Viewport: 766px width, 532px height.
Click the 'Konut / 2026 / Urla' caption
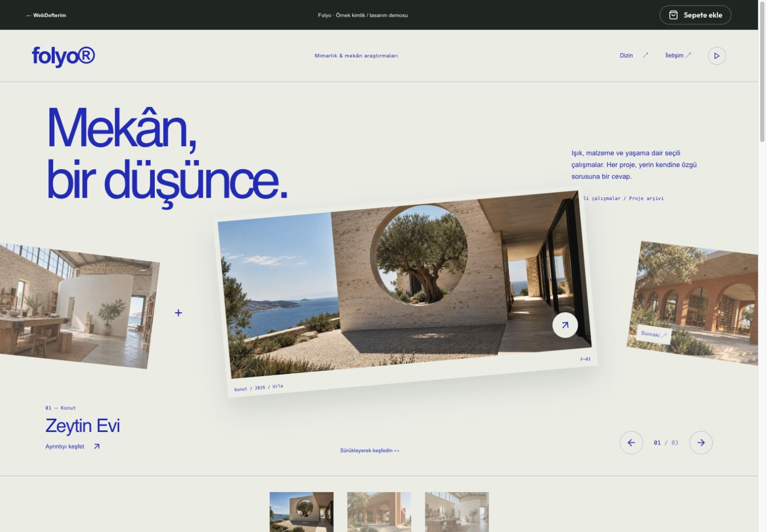[259, 387]
